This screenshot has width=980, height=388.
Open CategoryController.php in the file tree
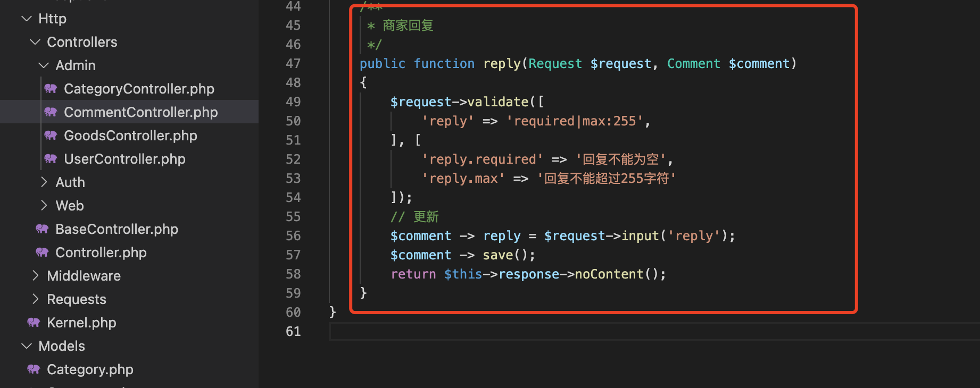click(139, 89)
